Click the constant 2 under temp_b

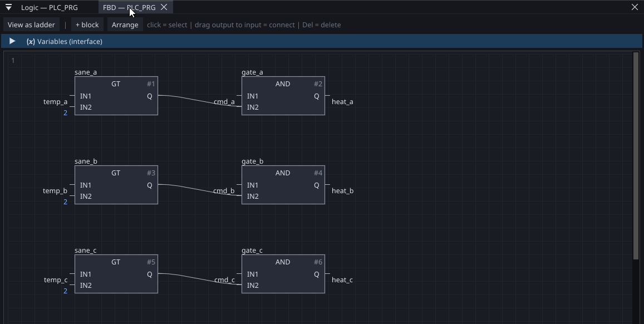(65, 202)
